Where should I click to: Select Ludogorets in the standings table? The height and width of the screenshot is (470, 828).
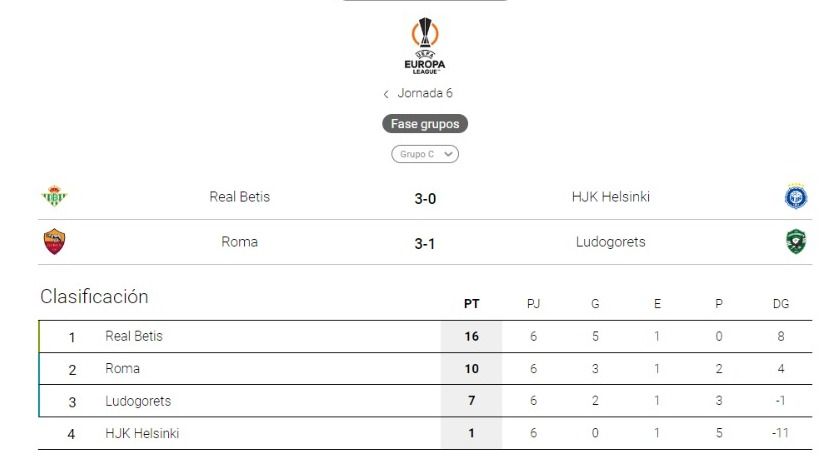tap(138, 401)
